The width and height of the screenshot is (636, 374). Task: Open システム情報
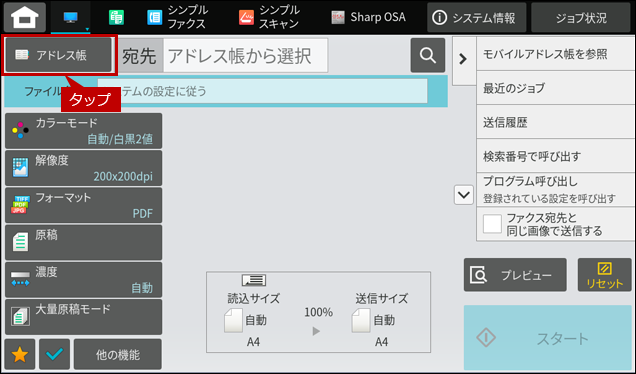(477, 17)
